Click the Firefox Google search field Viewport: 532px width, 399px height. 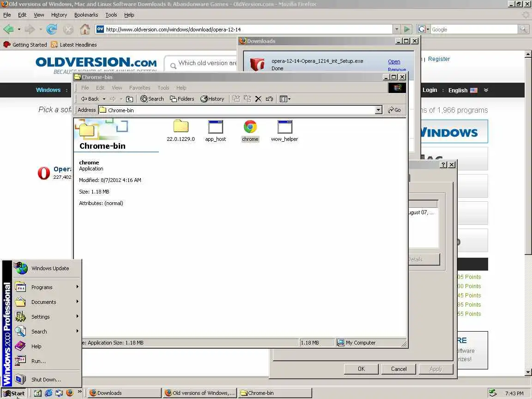(x=474, y=30)
